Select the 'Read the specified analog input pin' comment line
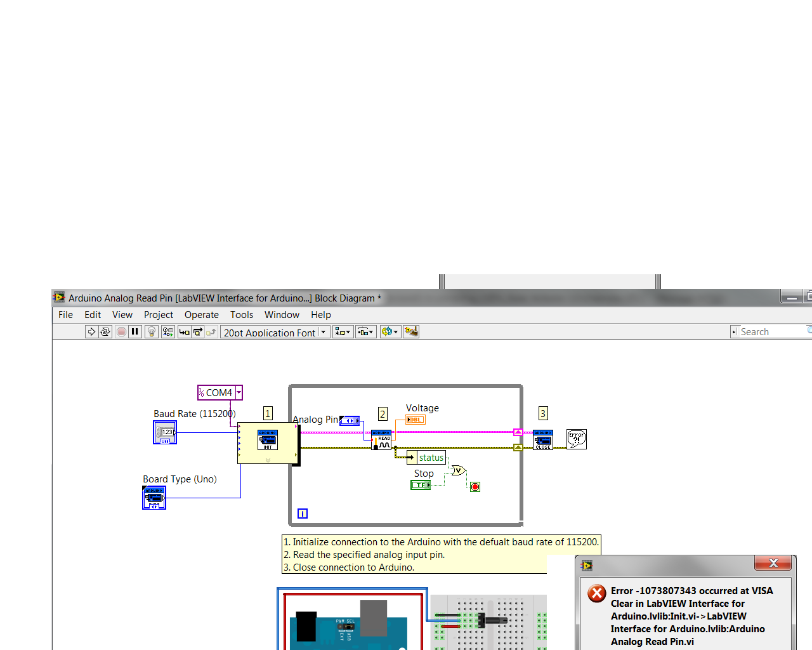 tap(364, 555)
